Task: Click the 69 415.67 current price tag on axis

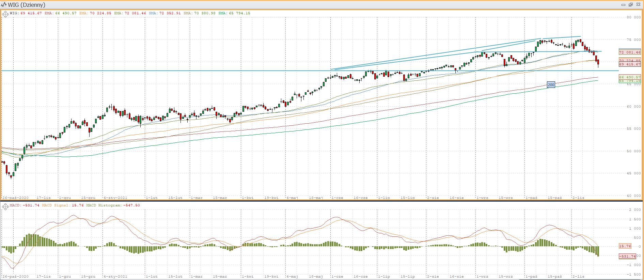Action: 630,64
